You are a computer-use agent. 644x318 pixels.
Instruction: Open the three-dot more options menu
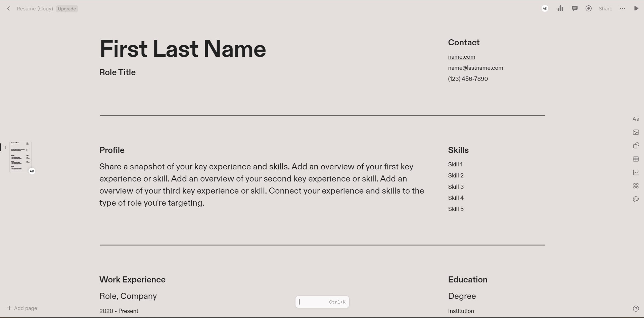coord(623,8)
